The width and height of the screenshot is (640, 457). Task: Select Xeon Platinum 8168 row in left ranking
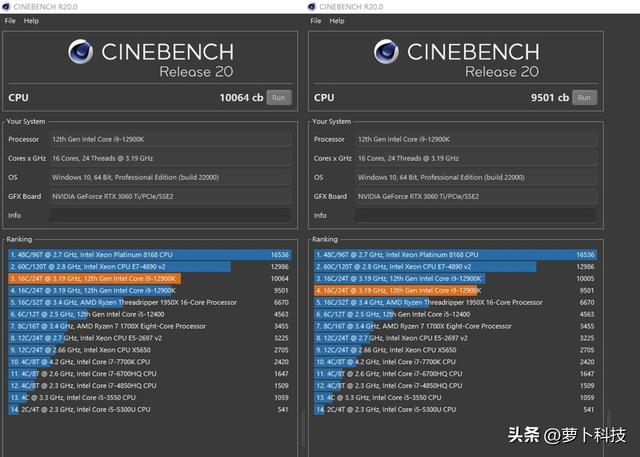point(149,255)
